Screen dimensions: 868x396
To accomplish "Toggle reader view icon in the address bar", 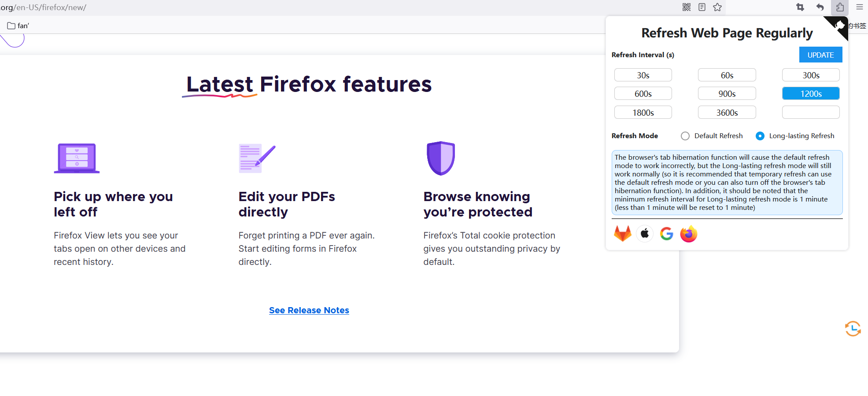I will [702, 7].
